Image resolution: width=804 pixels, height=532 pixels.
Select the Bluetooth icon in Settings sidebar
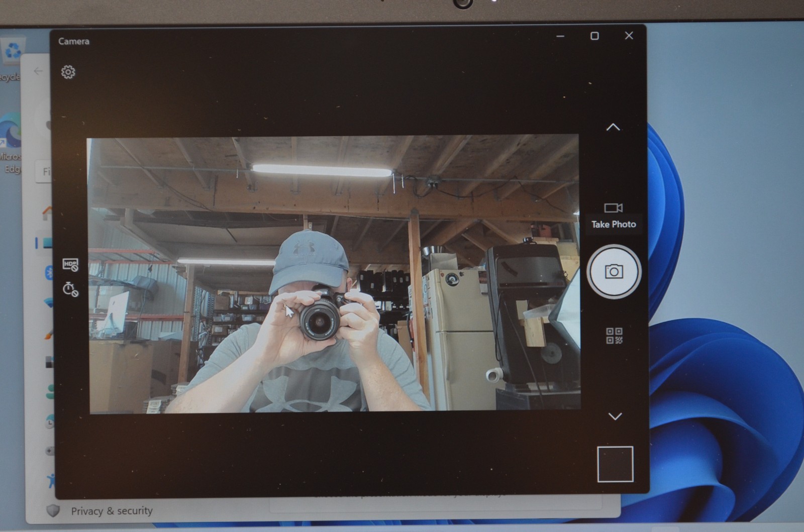pyautogui.click(x=49, y=272)
